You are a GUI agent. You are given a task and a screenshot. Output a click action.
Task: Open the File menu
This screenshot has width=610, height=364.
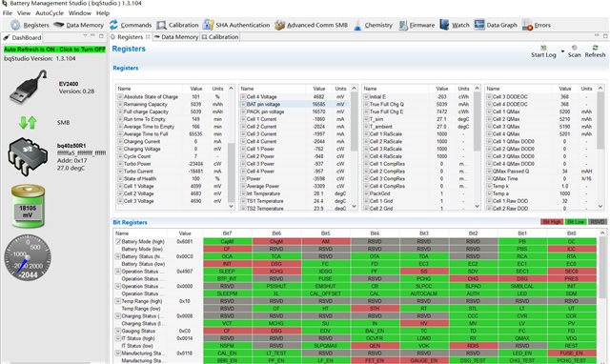point(8,12)
